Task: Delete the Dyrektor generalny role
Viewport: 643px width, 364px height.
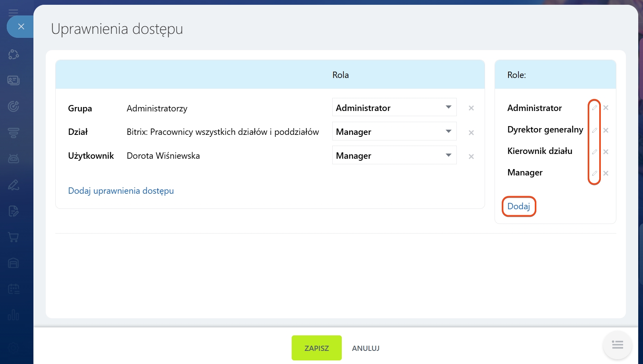Action: [x=606, y=130]
